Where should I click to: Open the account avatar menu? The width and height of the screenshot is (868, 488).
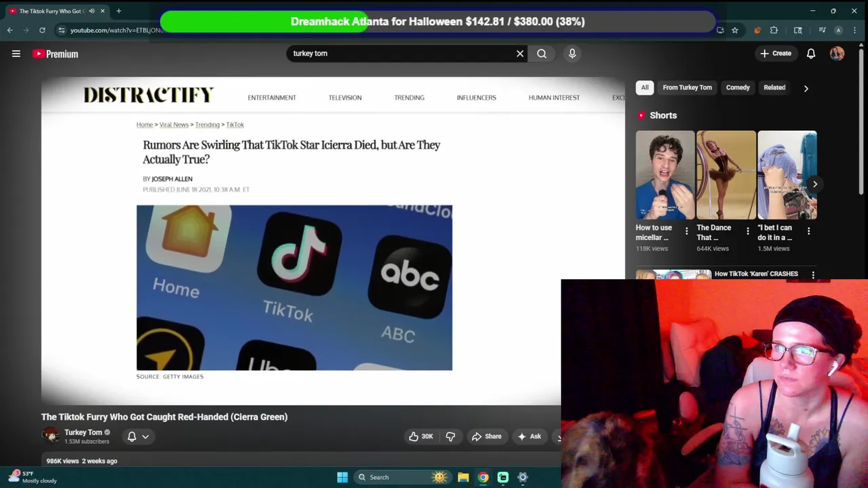(x=837, y=54)
